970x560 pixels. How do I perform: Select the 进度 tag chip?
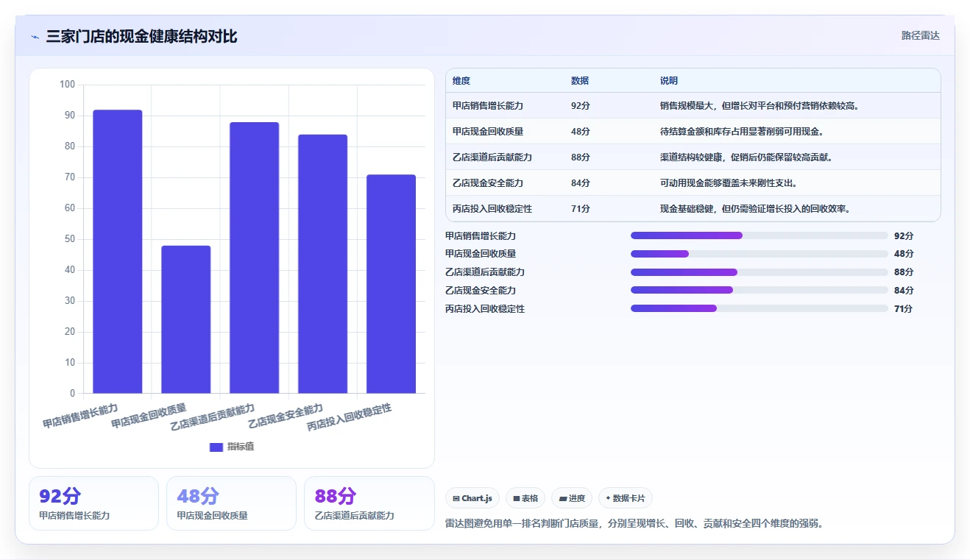[x=572, y=498]
